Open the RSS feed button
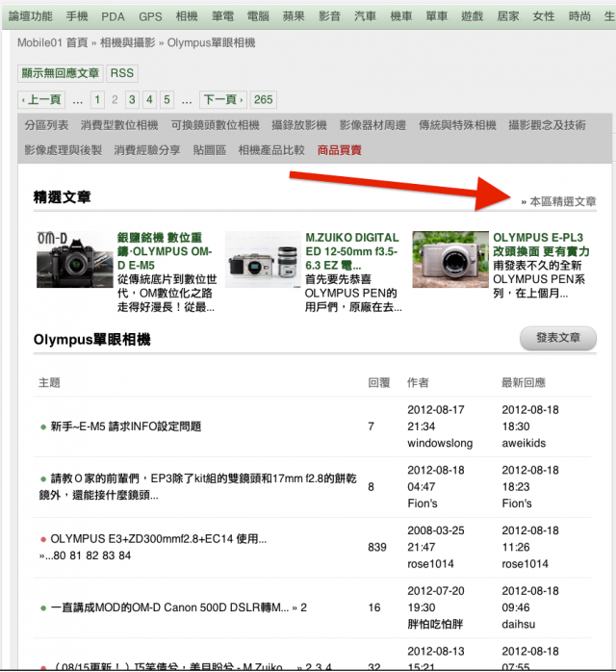The image size is (616, 672). tap(122, 73)
